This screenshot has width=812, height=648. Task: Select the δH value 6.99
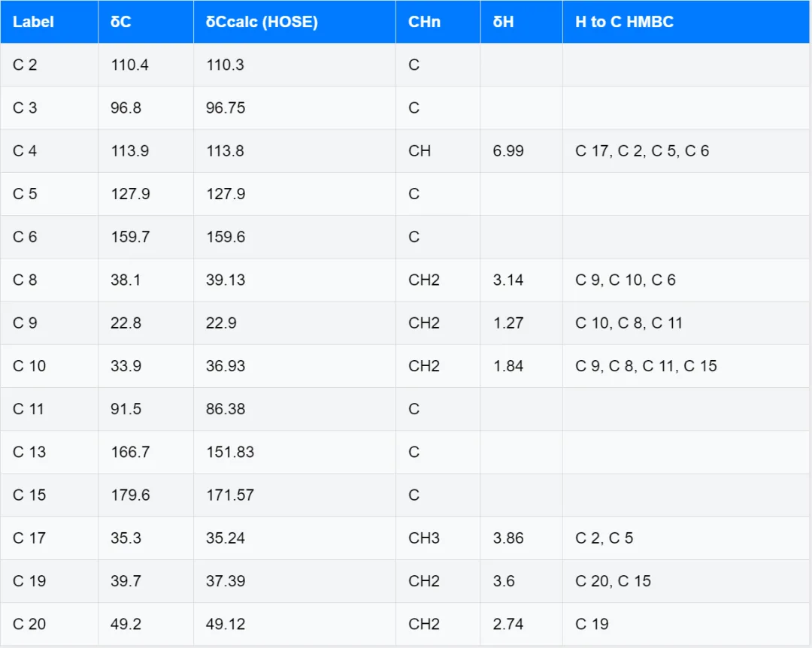pyautogui.click(x=508, y=151)
